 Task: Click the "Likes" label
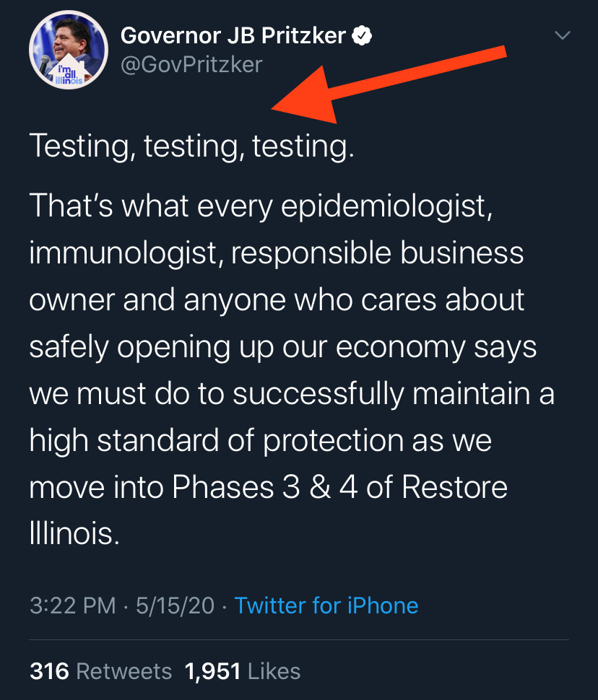click(x=274, y=671)
